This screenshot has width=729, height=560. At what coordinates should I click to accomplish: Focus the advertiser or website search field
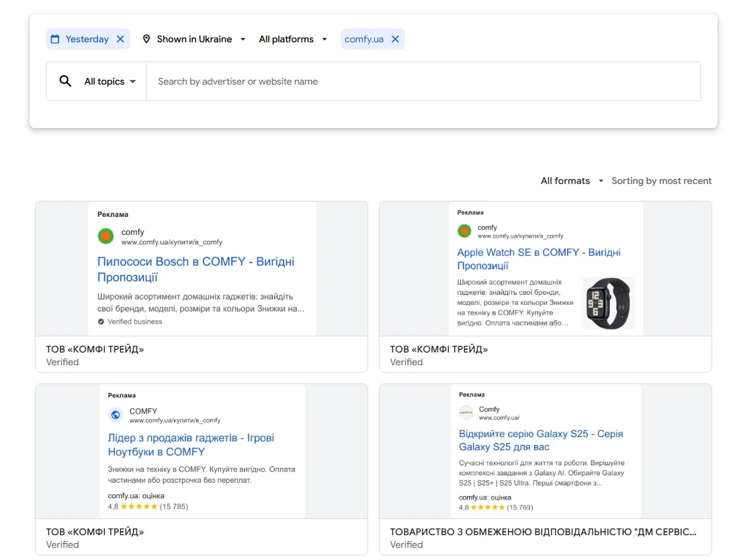(x=423, y=81)
